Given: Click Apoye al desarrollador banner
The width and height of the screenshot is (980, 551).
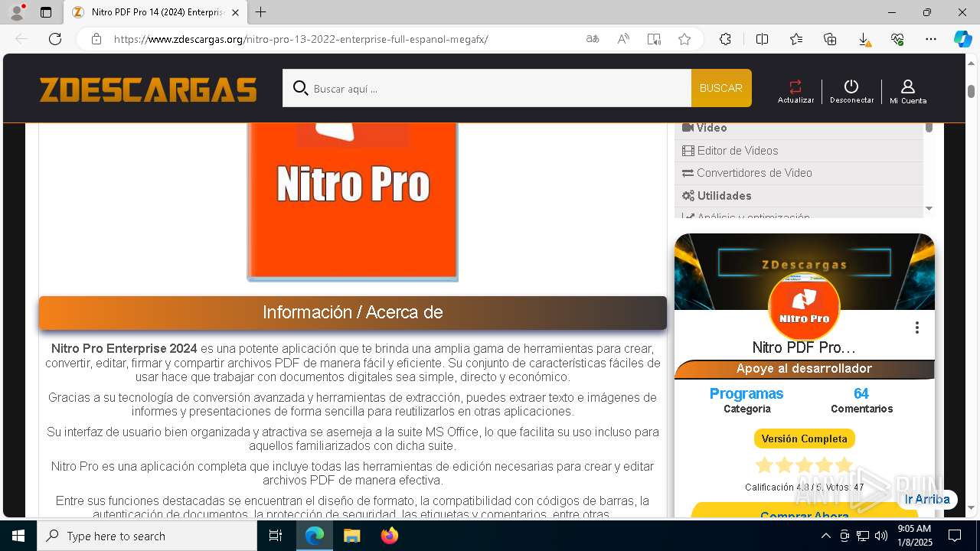Looking at the screenshot, I should (804, 369).
